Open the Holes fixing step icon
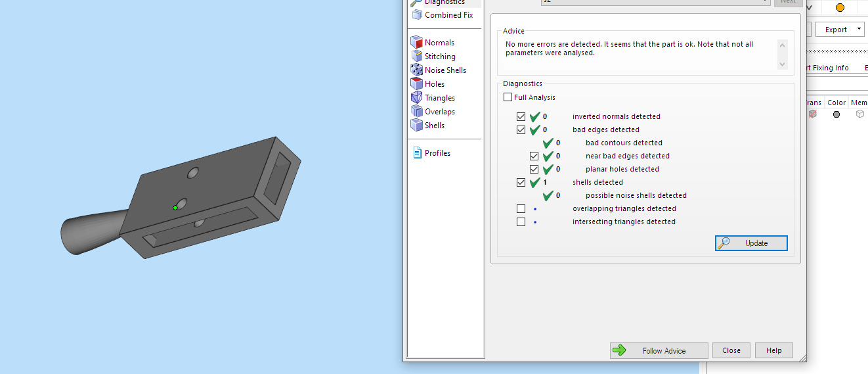Viewport: 868px width, 374px height. [x=416, y=84]
